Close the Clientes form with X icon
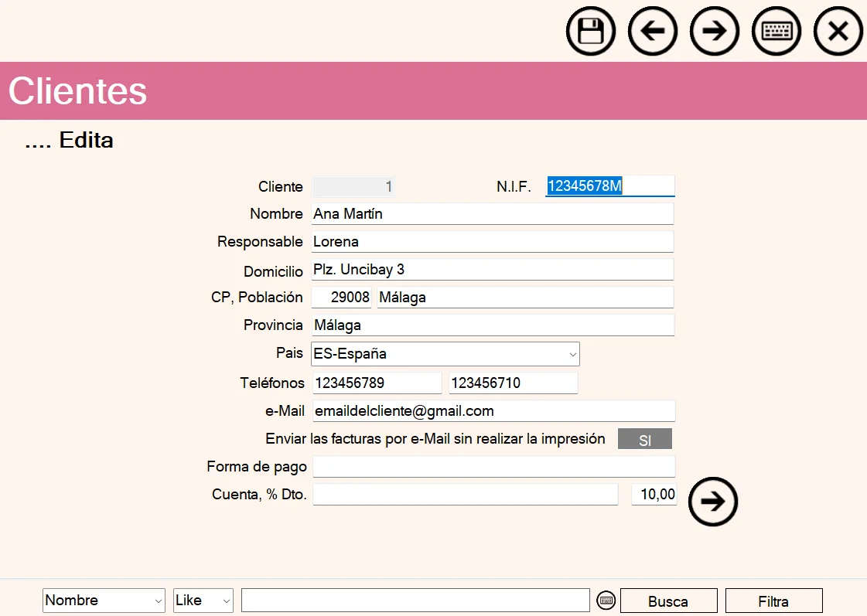This screenshot has height=616, width=867. (x=838, y=32)
